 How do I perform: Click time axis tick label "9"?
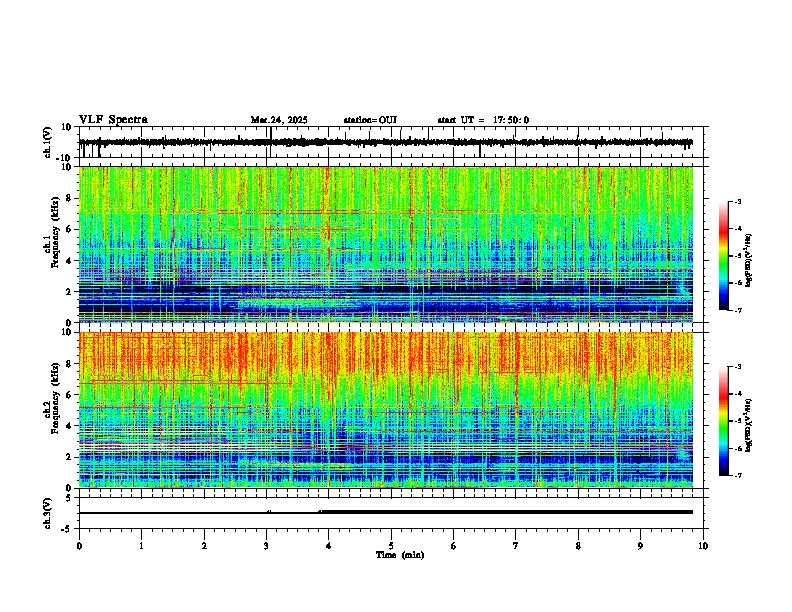tap(640, 546)
